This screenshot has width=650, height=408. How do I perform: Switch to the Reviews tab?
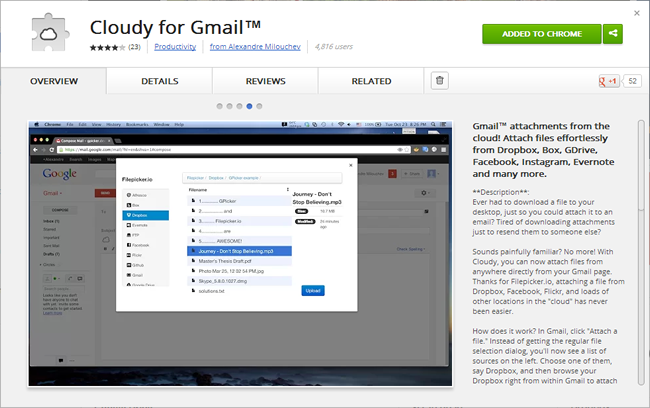(x=265, y=81)
